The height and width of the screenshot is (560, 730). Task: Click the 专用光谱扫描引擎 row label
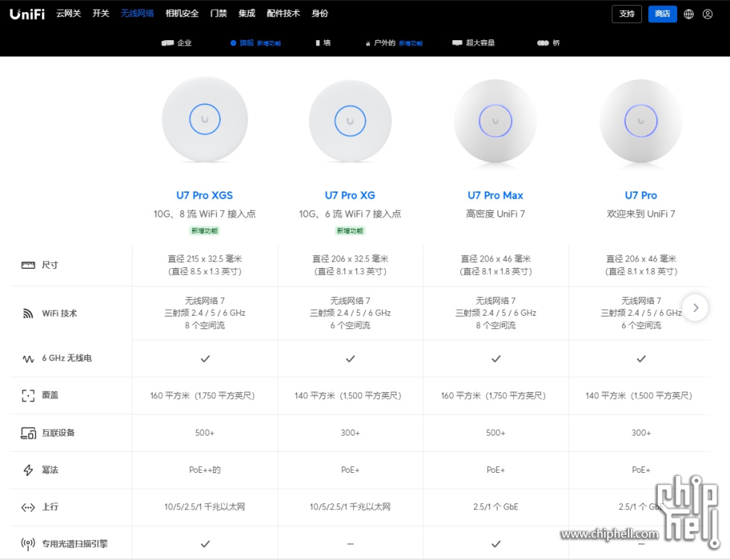coord(75,544)
